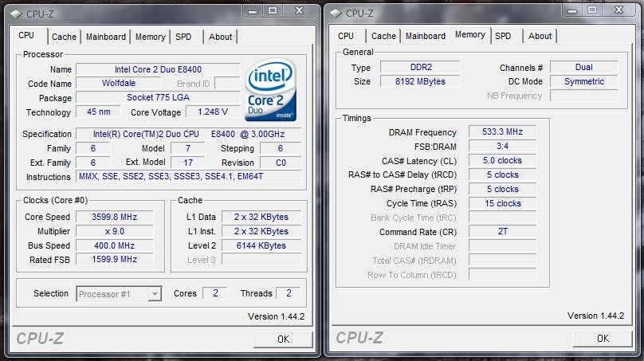This screenshot has width=644, height=361.
Task: Select SPD tab in left CPU-Z window
Action: 183,37
